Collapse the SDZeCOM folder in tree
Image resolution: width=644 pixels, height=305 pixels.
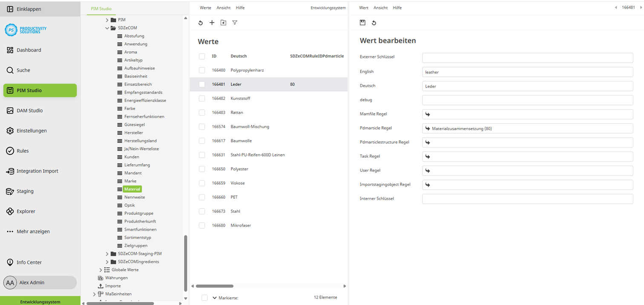point(107,28)
